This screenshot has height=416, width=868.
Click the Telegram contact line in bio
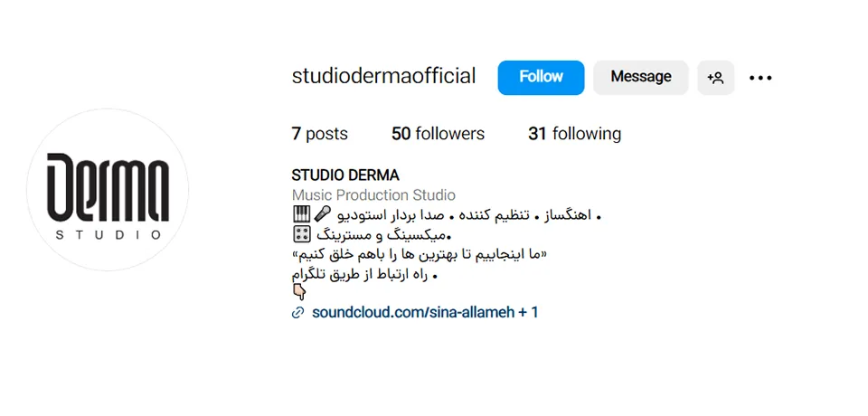(364, 275)
